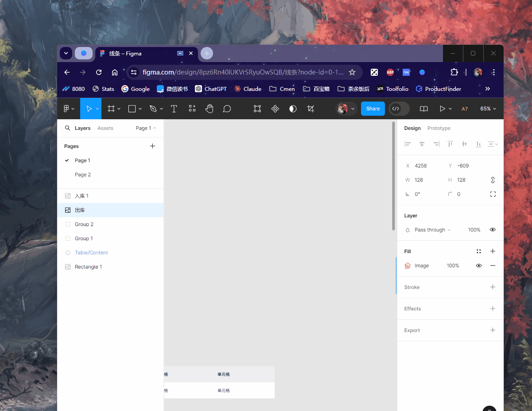Switch to the Design tab
This screenshot has width=532, height=411.
pos(412,128)
